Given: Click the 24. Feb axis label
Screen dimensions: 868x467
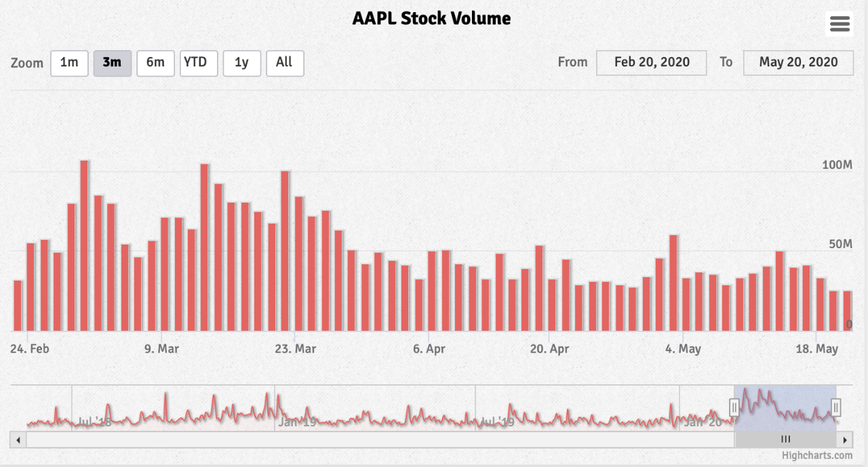Looking at the screenshot, I should pos(30,349).
